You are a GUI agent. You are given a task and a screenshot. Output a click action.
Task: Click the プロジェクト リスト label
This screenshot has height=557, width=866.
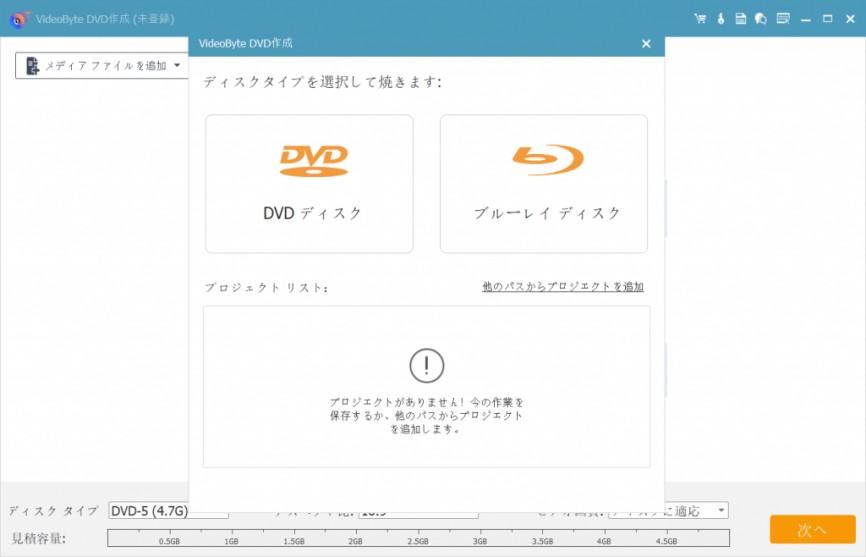coord(266,288)
